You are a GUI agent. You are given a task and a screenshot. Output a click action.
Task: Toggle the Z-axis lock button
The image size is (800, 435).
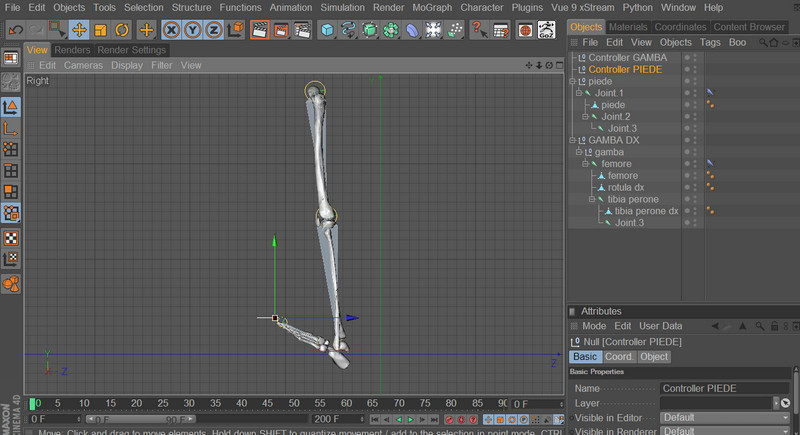click(214, 30)
